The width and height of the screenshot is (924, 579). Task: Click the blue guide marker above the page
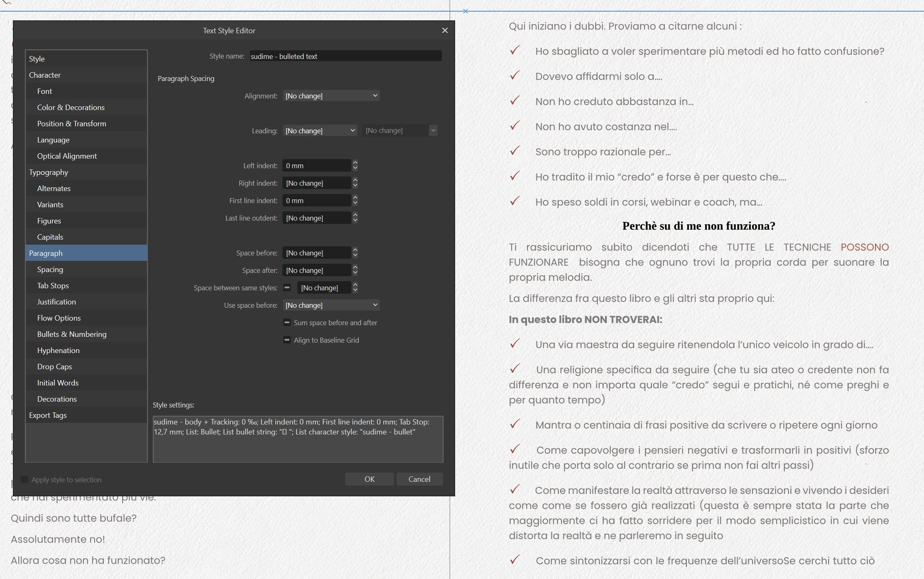(x=466, y=11)
